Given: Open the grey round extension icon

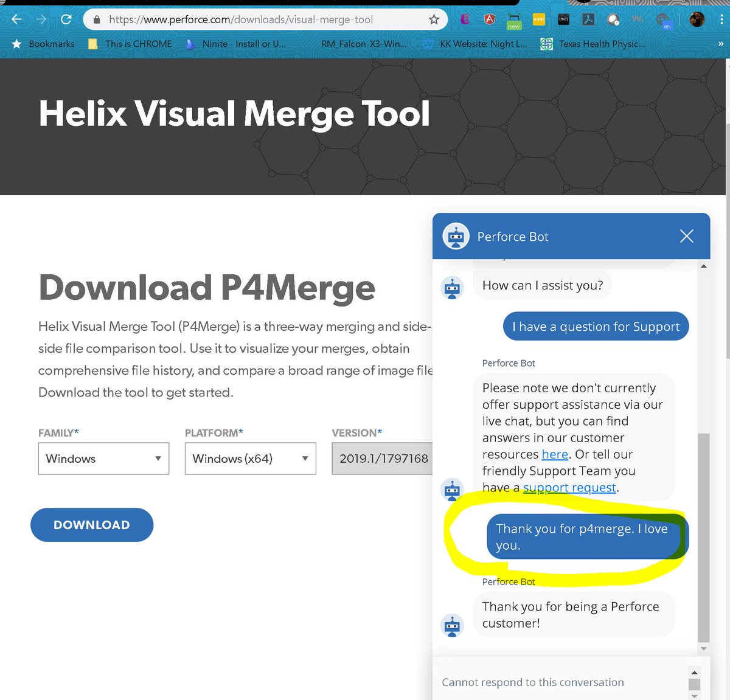Looking at the screenshot, I should coord(613,19).
